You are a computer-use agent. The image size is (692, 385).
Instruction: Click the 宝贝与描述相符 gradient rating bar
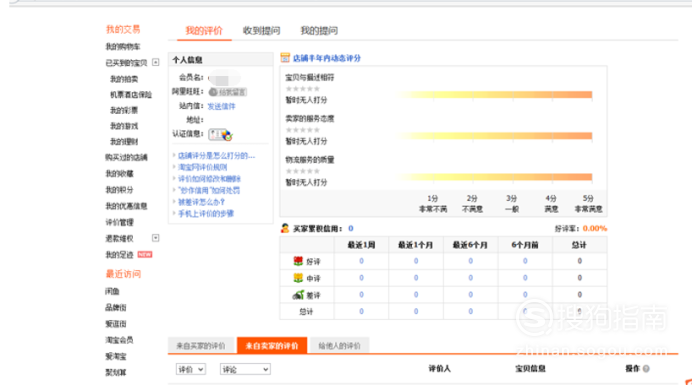coord(493,94)
